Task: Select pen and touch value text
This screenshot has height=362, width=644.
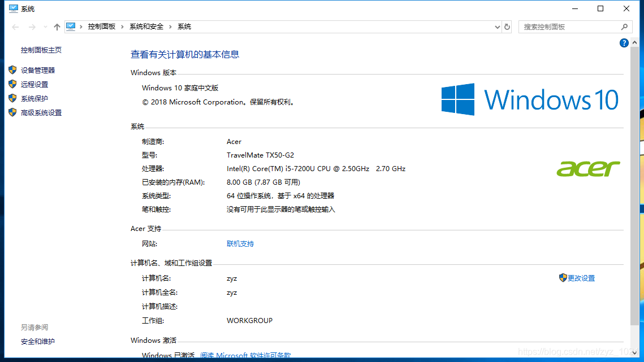Action: (x=281, y=210)
